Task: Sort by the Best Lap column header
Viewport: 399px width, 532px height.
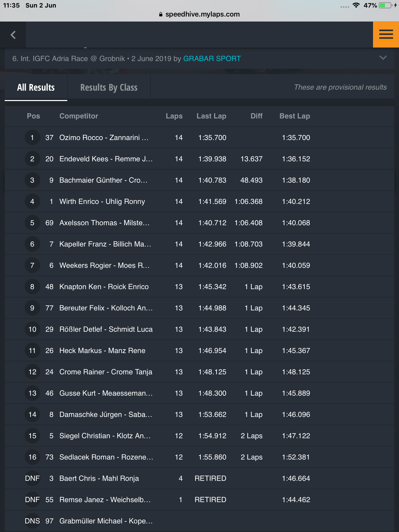Action: (295, 116)
